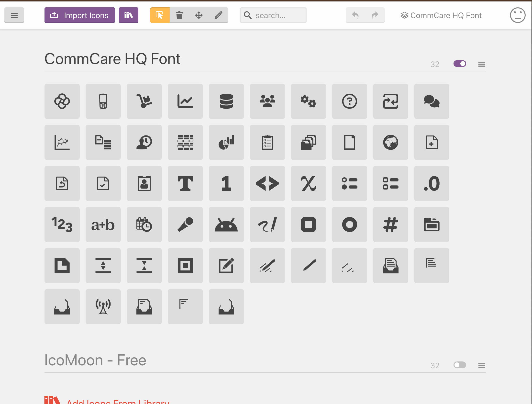Select the question mark circle icon

click(x=350, y=101)
